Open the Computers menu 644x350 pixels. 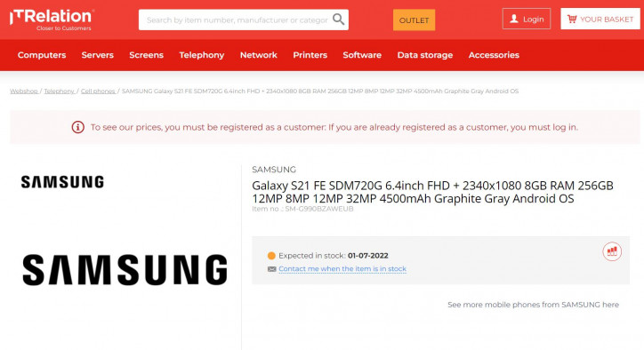(x=42, y=55)
